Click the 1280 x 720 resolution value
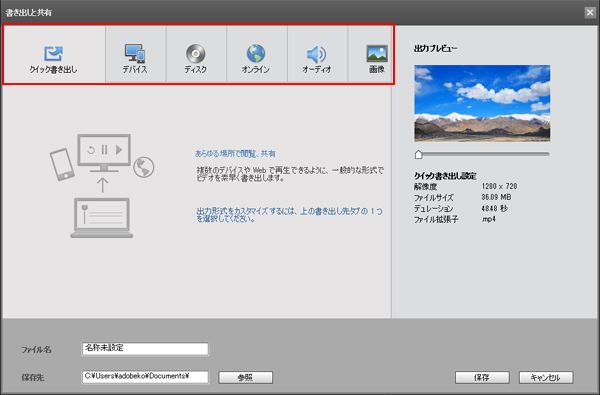Screen dimensions: 600x395 [x=499, y=186]
